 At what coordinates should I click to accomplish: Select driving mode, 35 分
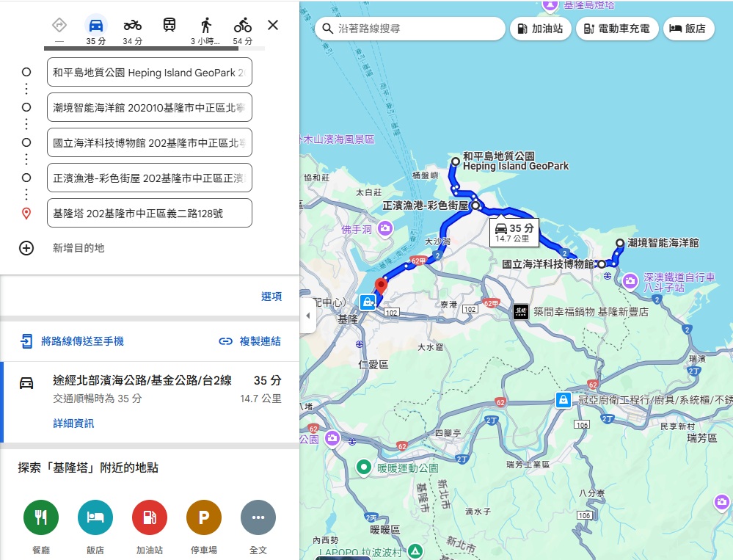click(x=96, y=31)
